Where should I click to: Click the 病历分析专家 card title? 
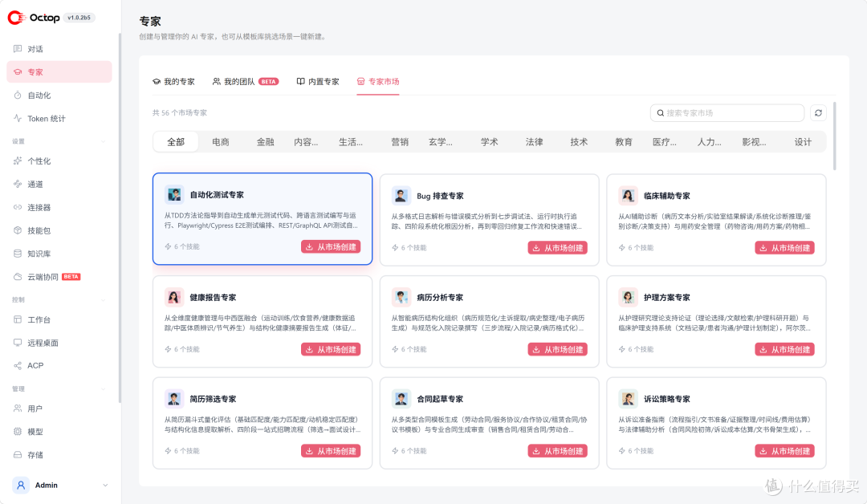pyautogui.click(x=440, y=297)
